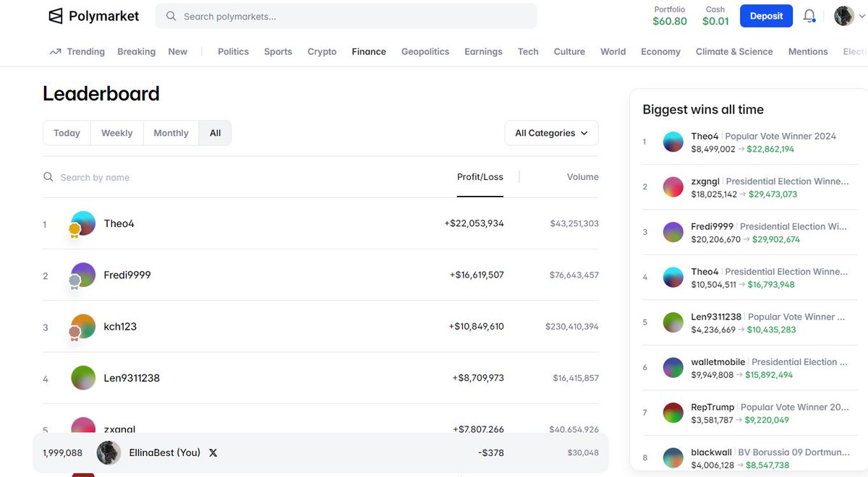The height and width of the screenshot is (477, 868).
Task: Go to the Climate & Science category
Action: (x=734, y=51)
